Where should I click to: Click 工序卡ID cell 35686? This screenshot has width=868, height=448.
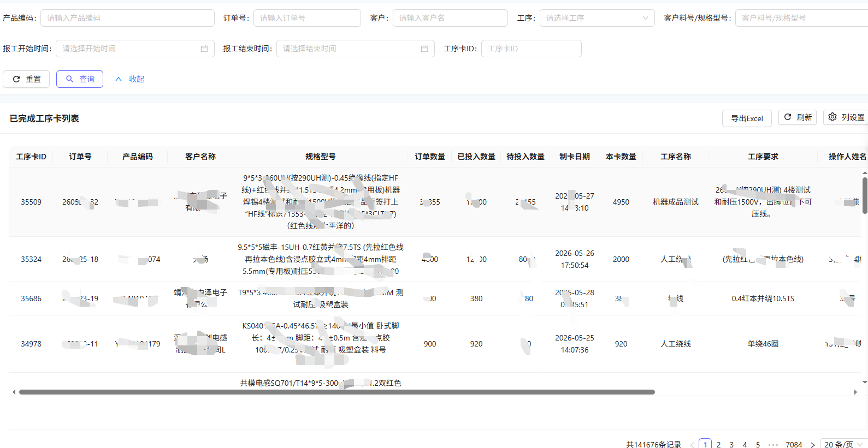point(31,298)
